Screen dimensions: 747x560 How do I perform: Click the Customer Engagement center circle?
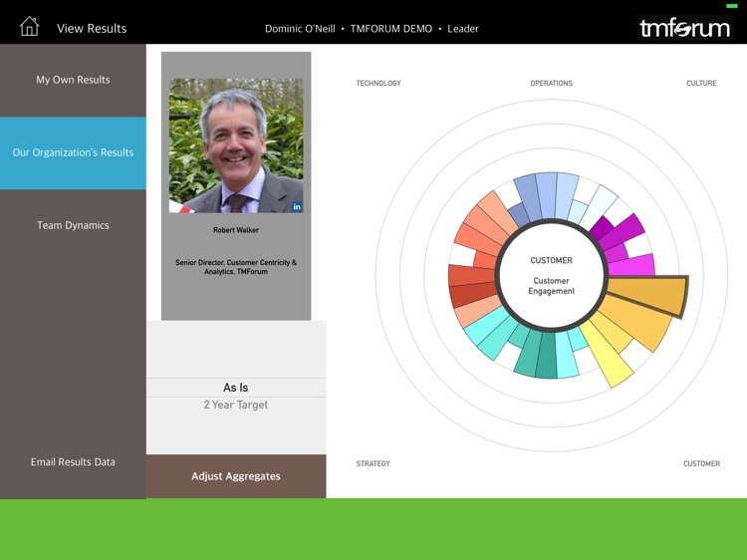551,275
